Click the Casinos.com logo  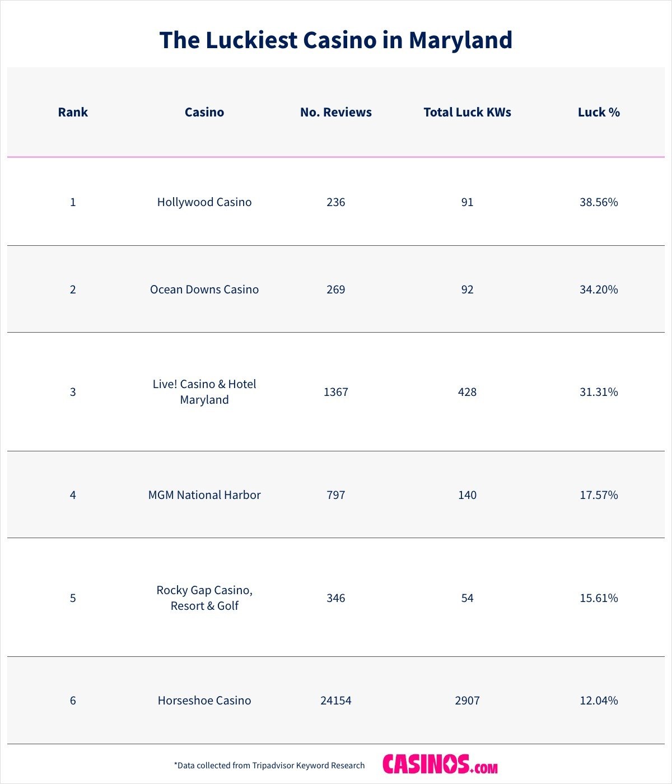[x=440, y=764]
